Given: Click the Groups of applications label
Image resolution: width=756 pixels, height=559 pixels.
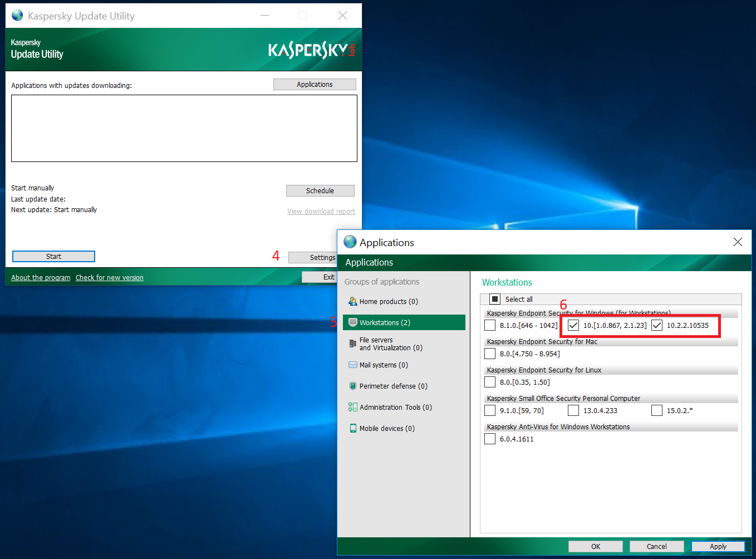Looking at the screenshot, I should 382,282.
